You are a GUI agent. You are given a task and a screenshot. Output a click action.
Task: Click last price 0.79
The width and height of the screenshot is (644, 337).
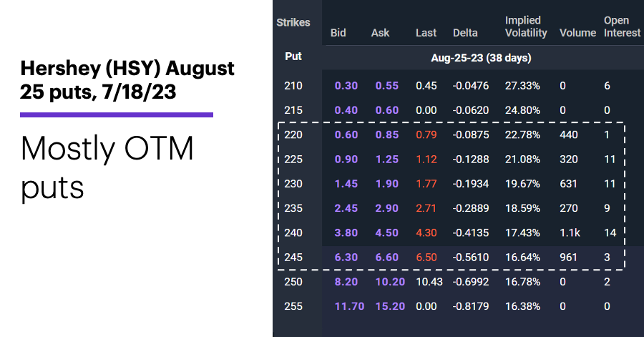pyautogui.click(x=426, y=135)
